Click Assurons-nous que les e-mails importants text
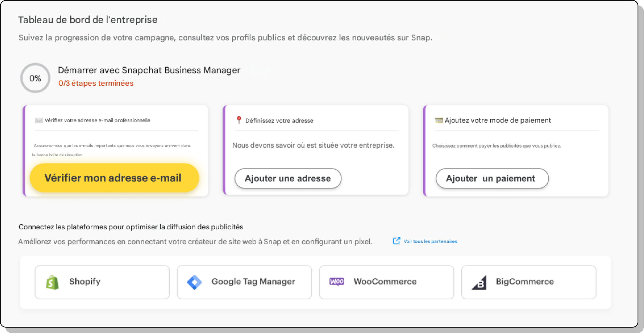This screenshot has width=644, height=333. 111,150
